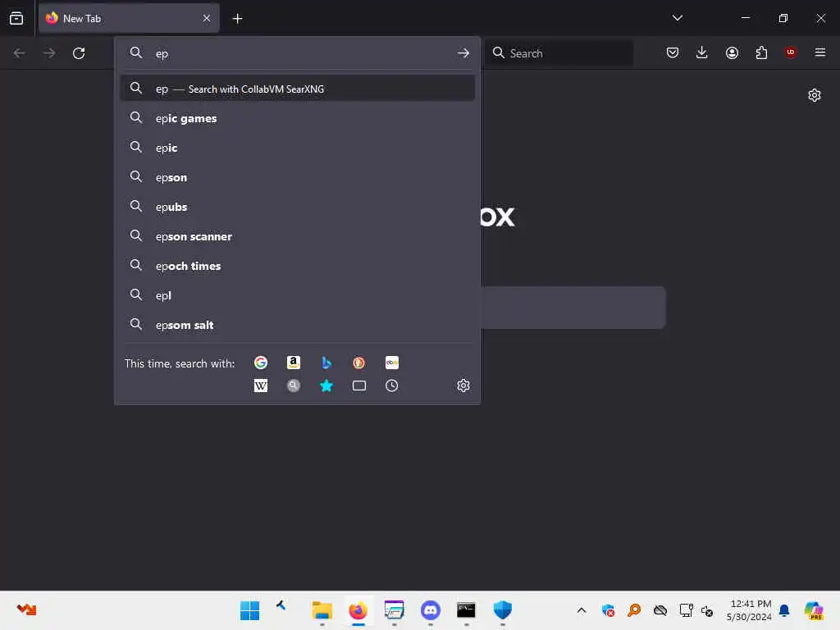This screenshot has height=630, width=840.
Task: Choose the 'epic' suggestion
Action: coord(297,148)
